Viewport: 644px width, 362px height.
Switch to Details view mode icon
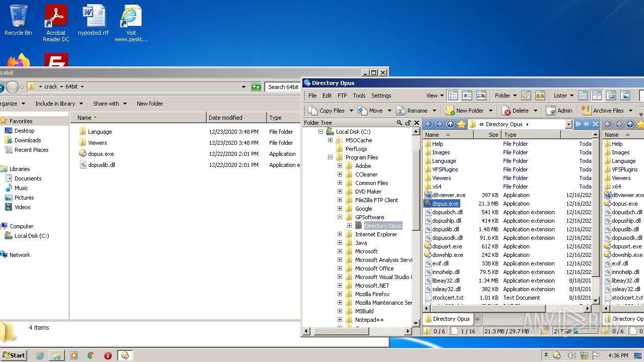pyautogui.click(x=453, y=95)
